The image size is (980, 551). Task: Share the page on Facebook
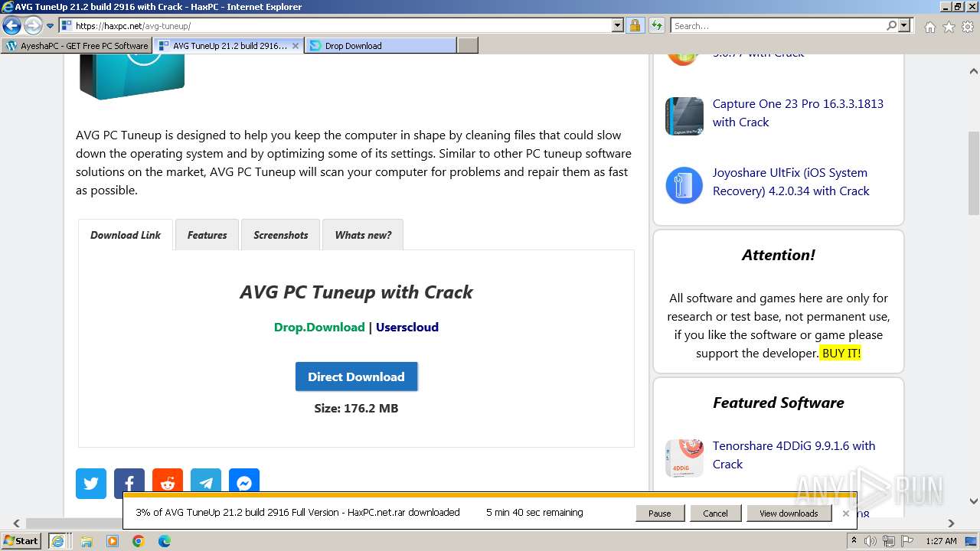(129, 483)
